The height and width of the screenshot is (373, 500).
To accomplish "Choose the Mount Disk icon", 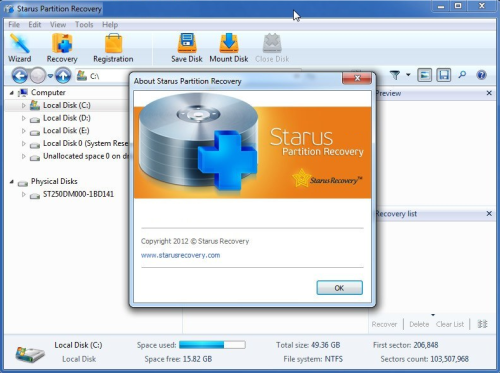I will tap(229, 48).
